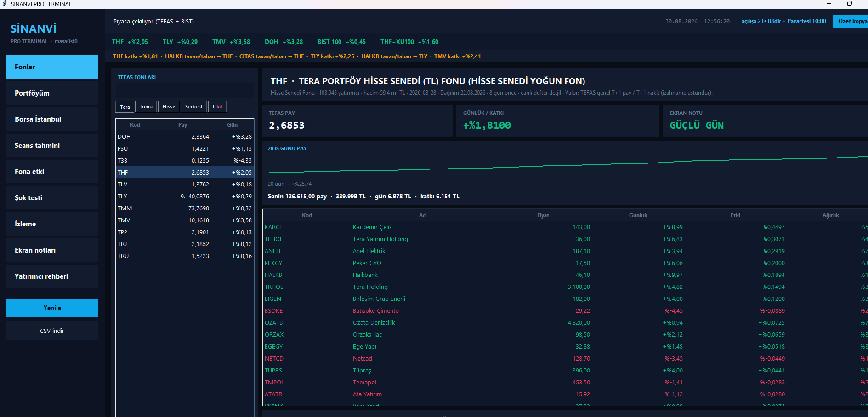
Task: Select the KARCL Kardemir Çelik row
Action: 566,227
